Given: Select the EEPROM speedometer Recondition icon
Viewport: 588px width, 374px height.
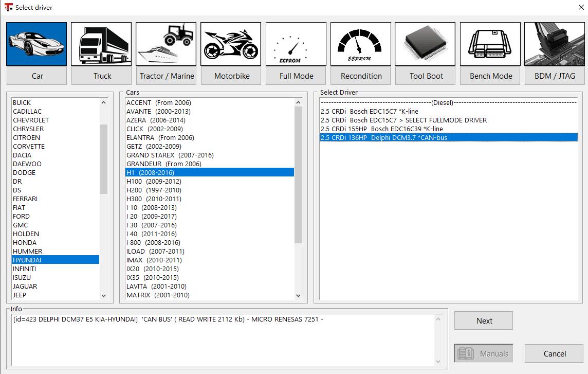Looking at the screenshot, I should pos(361,44).
